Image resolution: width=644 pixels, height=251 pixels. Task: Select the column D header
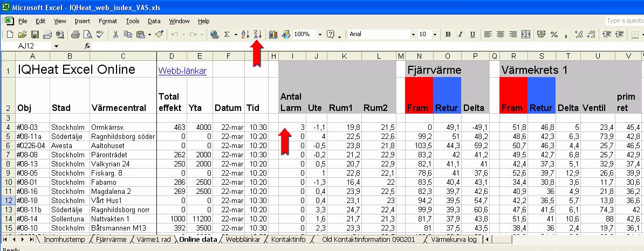click(x=172, y=56)
